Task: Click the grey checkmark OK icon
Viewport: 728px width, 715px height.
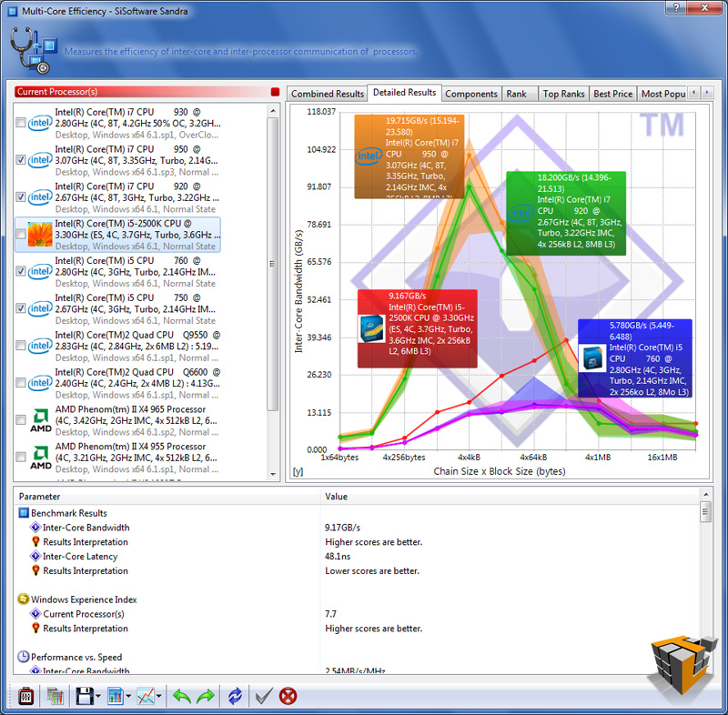Action: click(x=264, y=697)
